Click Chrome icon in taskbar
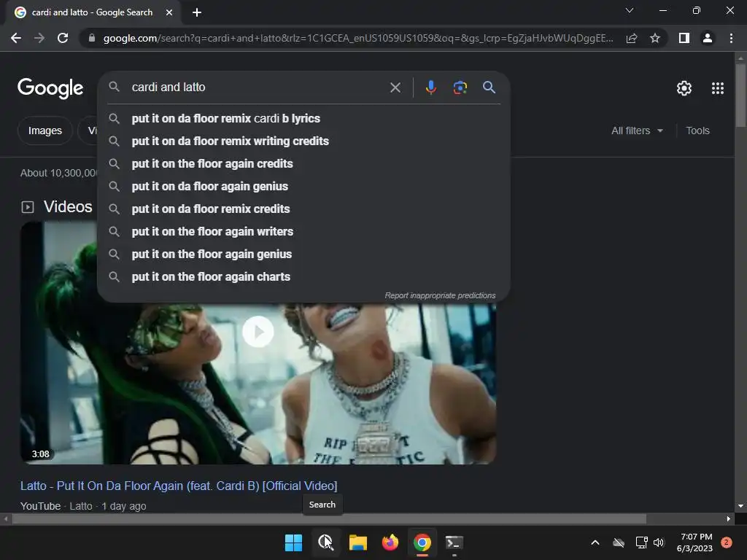747x560 pixels. (422, 542)
